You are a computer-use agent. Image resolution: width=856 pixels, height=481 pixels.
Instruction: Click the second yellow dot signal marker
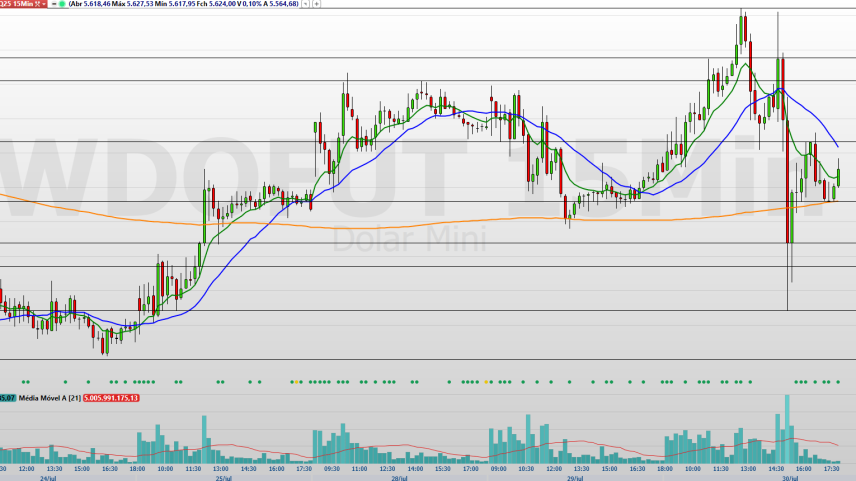click(486, 382)
